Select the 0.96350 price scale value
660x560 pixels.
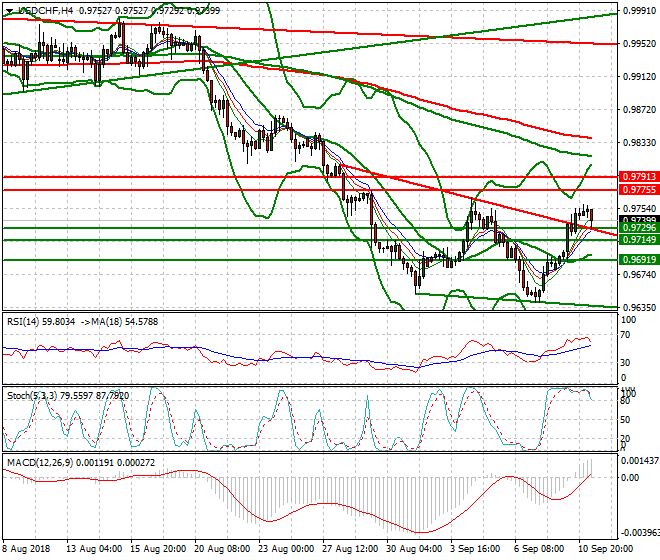tap(639, 307)
